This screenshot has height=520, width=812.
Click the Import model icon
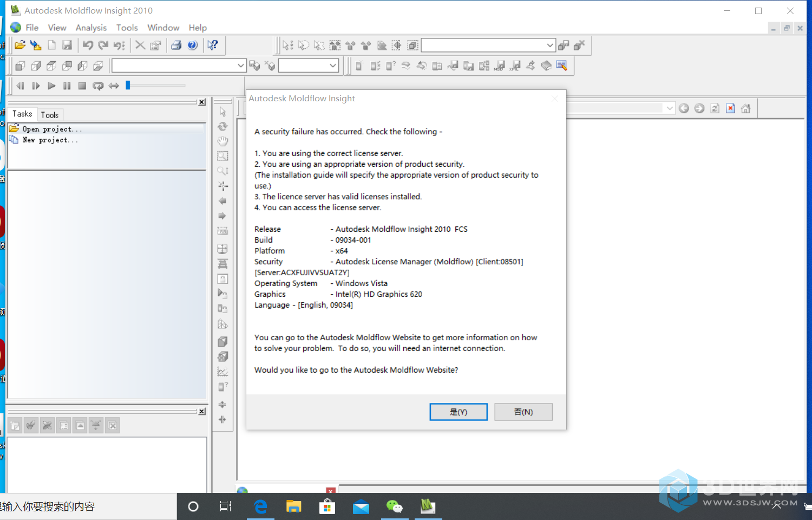click(36, 45)
